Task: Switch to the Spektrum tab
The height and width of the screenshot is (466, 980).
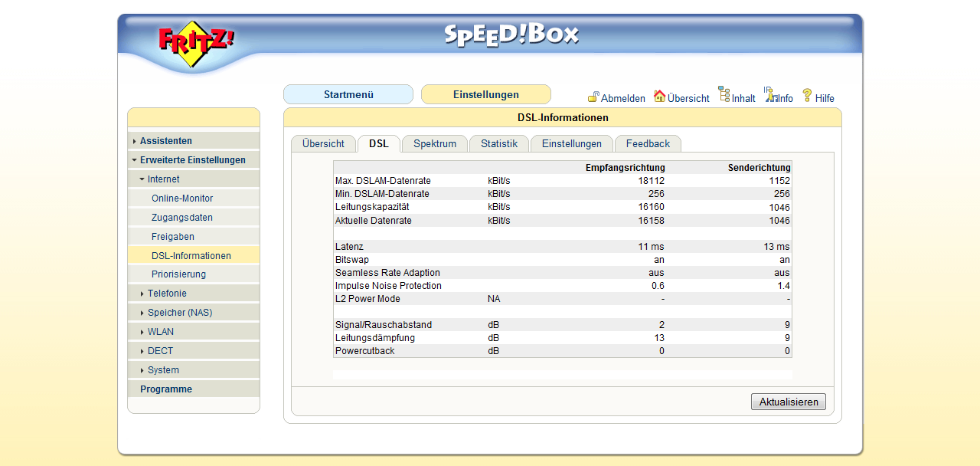Action: point(435,144)
